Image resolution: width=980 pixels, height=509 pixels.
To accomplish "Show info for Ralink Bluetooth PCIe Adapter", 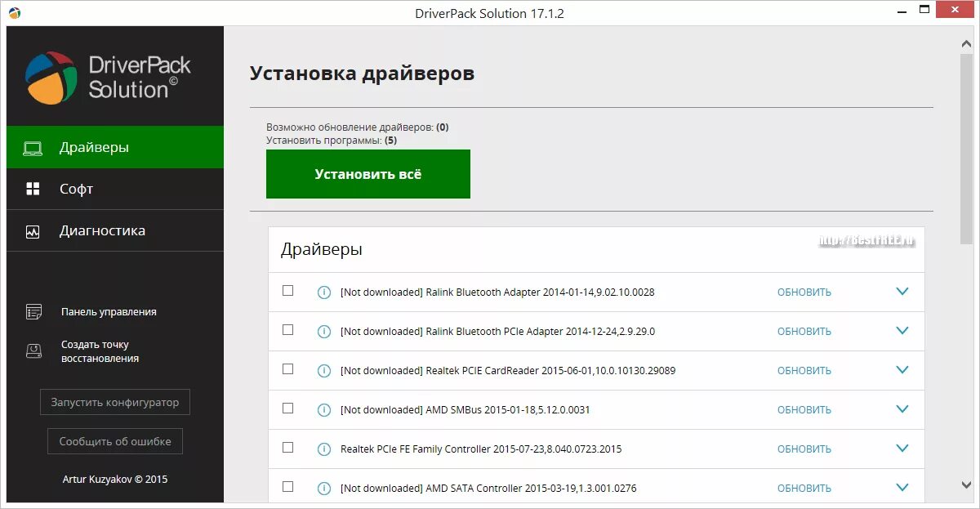I will [x=323, y=331].
